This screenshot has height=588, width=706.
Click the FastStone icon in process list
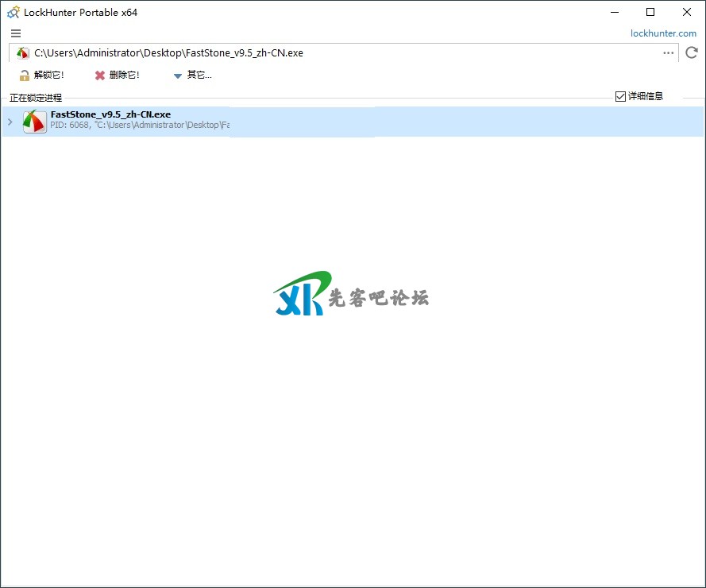click(x=35, y=122)
